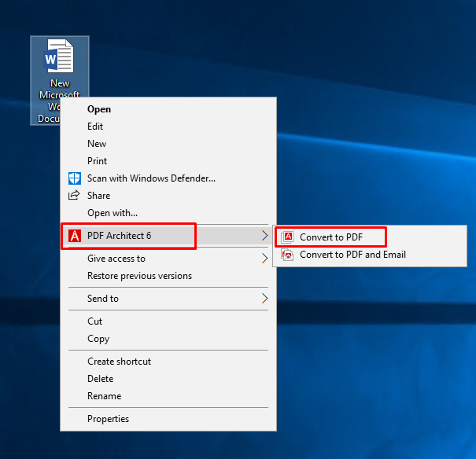Expand the Send to submenu arrow
476x459 pixels.
(264, 299)
